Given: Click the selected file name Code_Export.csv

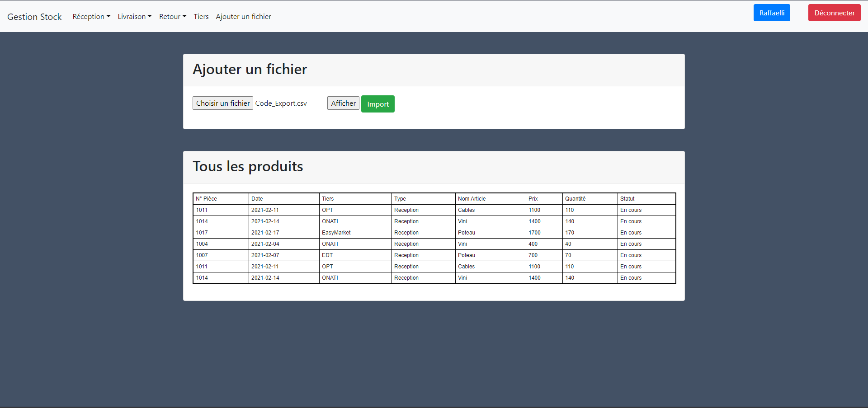Looking at the screenshot, I should pos(281,103).
